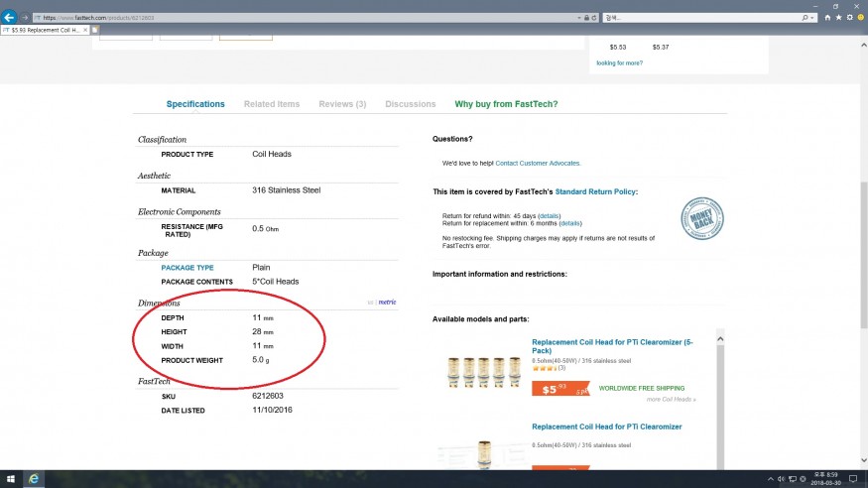The height and width of the screenshot is (488, 868).
Task: Click the Start button on the taskbar
Action: point(9,479)
